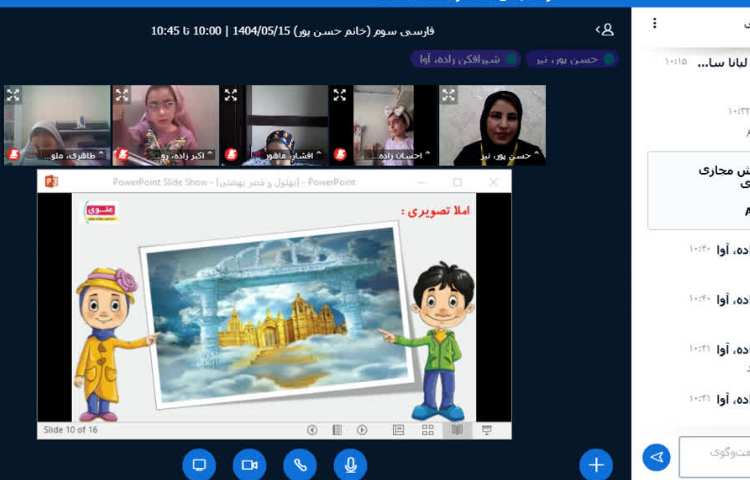Click muted mic badge on اکبر زاده

[122, 154]
